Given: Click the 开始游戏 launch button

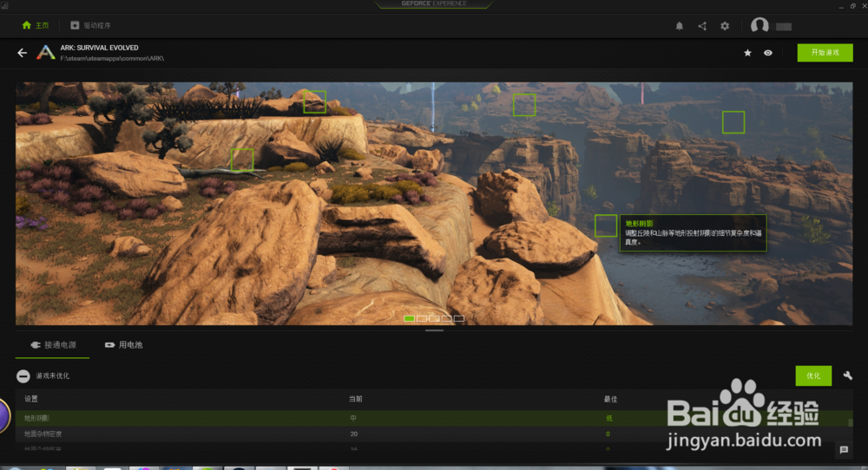Looking at the screenshot, I should point(825,53).
